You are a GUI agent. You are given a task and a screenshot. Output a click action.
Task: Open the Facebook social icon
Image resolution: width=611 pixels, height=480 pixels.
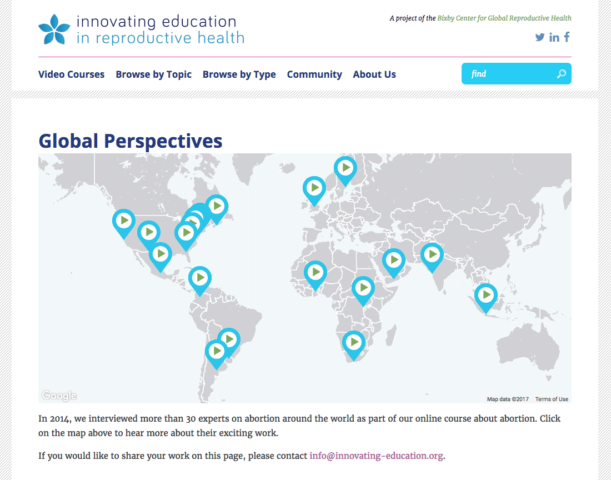(x=567, y=37)
